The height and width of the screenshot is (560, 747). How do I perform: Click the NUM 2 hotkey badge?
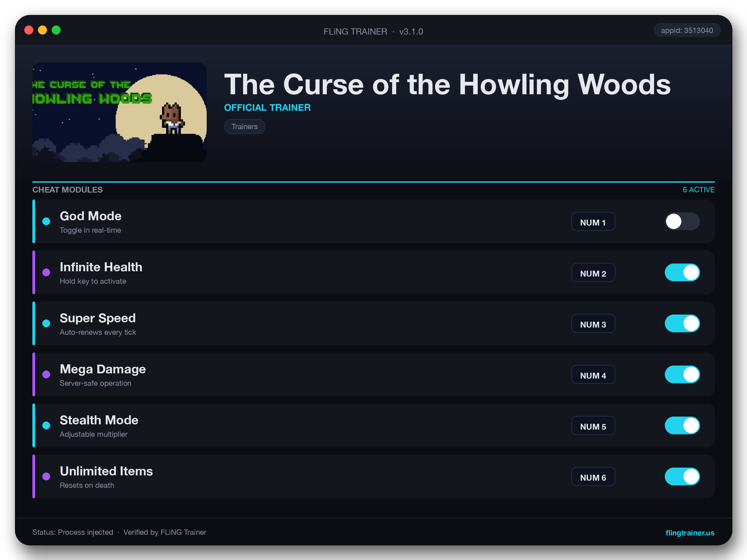pos(593,273)
